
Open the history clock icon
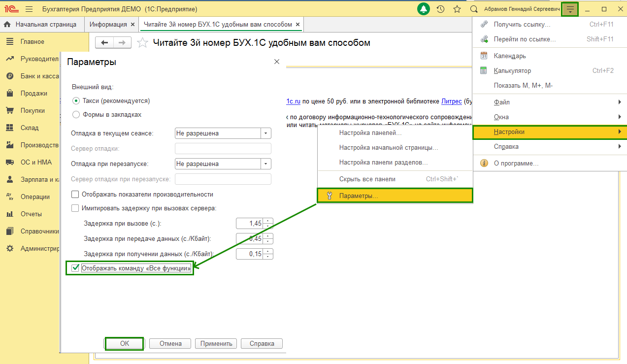click(x=441, y=9)
